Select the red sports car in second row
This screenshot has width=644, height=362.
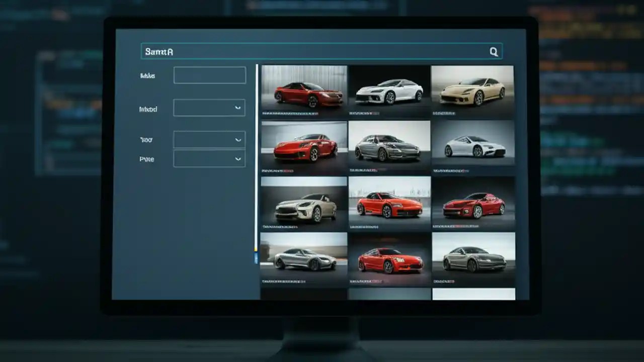coord(303,146)
